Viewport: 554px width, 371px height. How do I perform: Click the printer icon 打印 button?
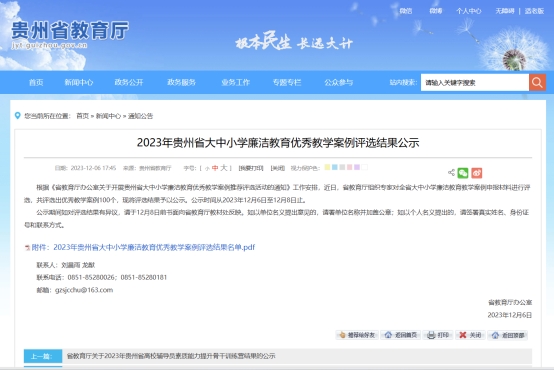(438, 335)
